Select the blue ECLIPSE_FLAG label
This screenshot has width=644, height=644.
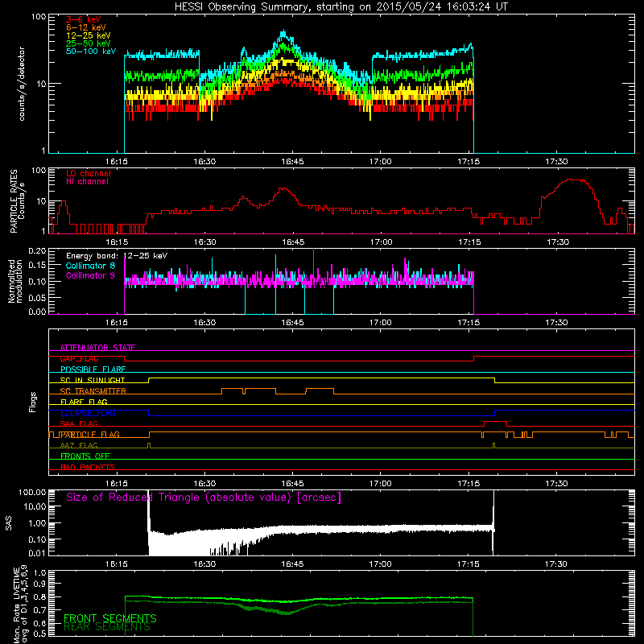click(x=88, y=413)
